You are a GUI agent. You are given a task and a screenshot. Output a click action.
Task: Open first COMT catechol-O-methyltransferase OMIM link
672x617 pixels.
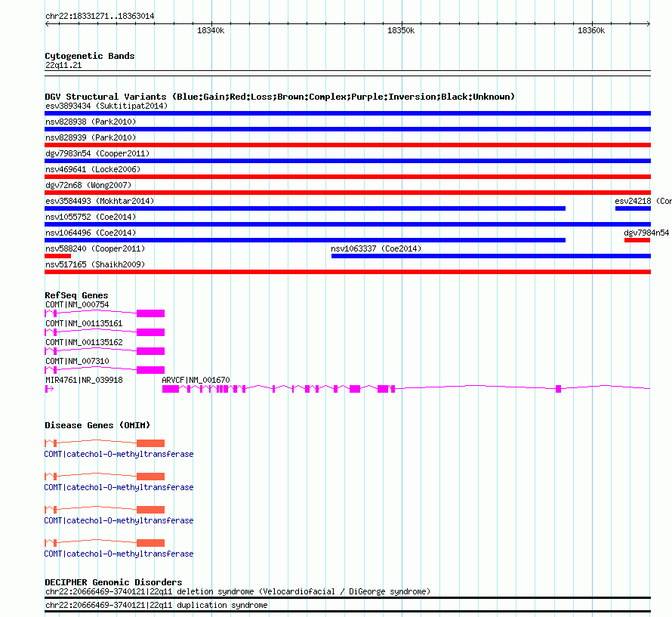[119, 454]
